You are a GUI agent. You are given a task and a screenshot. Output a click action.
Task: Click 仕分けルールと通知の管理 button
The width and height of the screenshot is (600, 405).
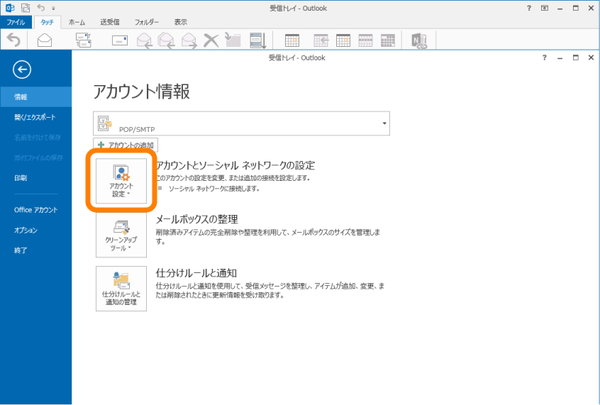pyautogui.click(x=121, y=289)
